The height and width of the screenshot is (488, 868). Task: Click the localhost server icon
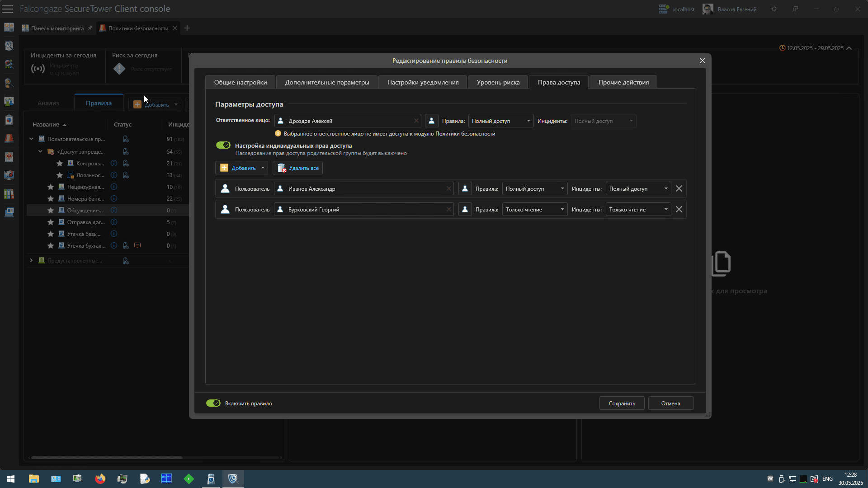[664, 9]
